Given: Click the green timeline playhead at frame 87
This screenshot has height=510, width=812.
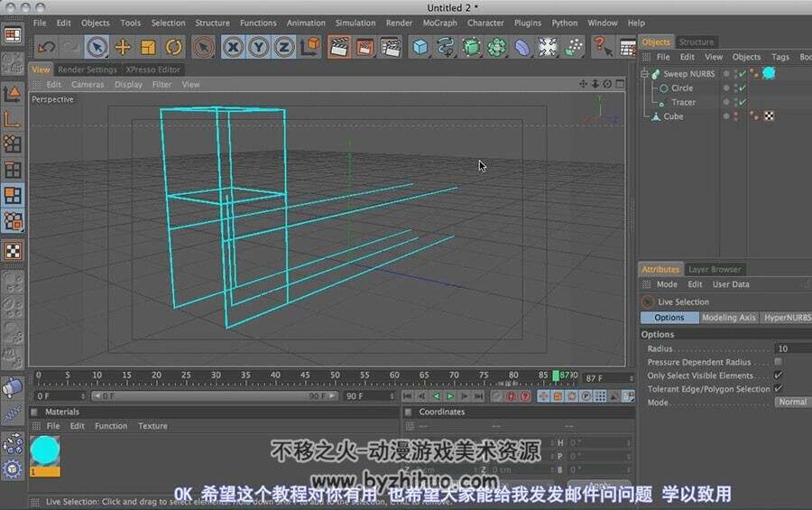Looking at the screenshot, I should [556, 376].
